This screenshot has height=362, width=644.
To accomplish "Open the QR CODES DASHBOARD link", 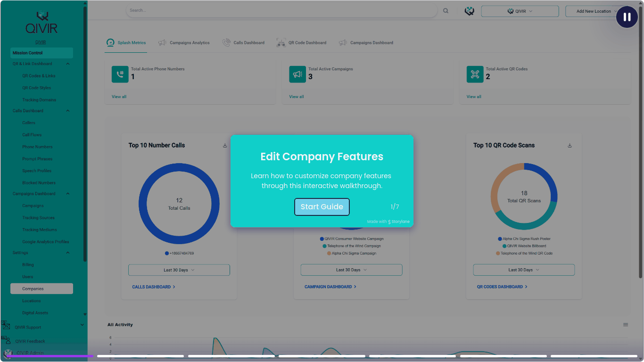I will (x=502, y=287).
